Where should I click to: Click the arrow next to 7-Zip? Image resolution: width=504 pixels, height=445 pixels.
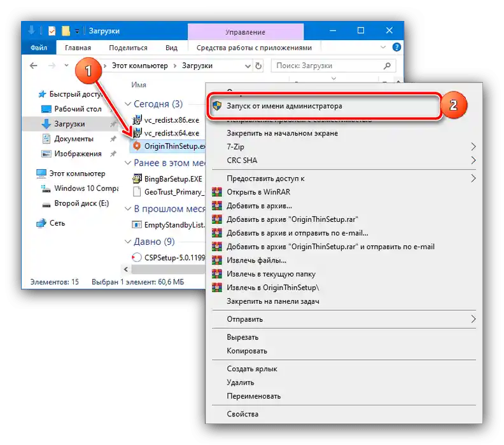tap(473, 147)
